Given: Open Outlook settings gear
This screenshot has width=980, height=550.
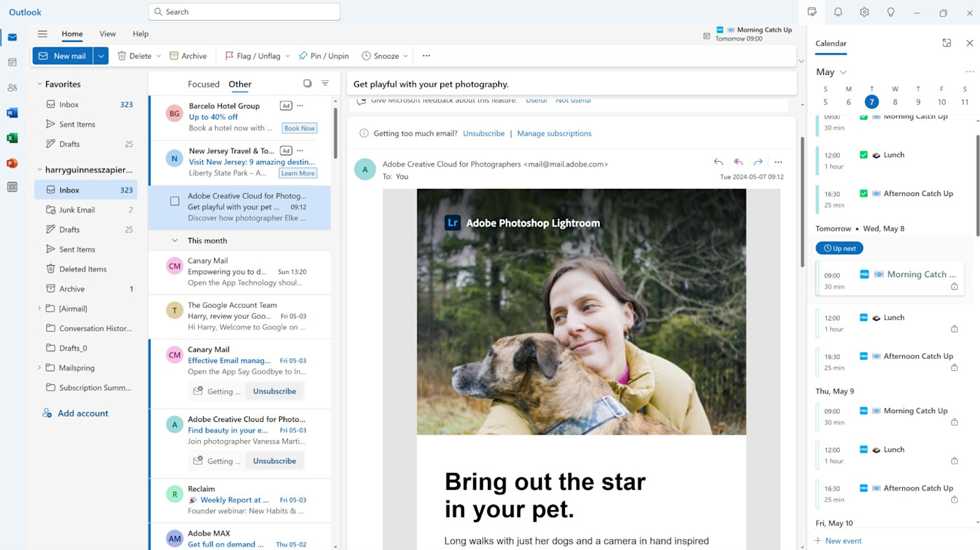Looking at the screenshot, I should click(x=864, y=12).
